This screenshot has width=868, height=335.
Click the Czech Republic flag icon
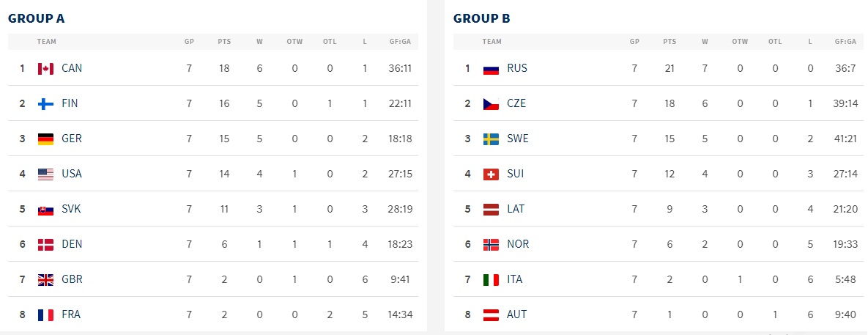tap(491, 103)
